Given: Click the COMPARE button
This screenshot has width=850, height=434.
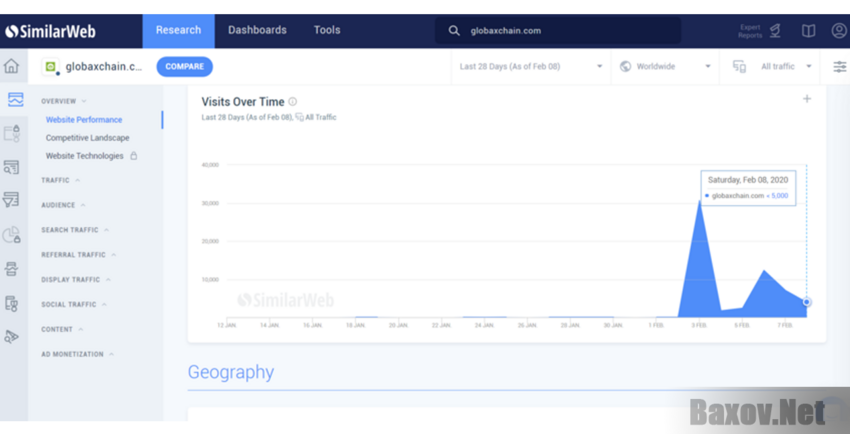Looking at the screenshot, I should pyautogui.click(x=184, y=67).
